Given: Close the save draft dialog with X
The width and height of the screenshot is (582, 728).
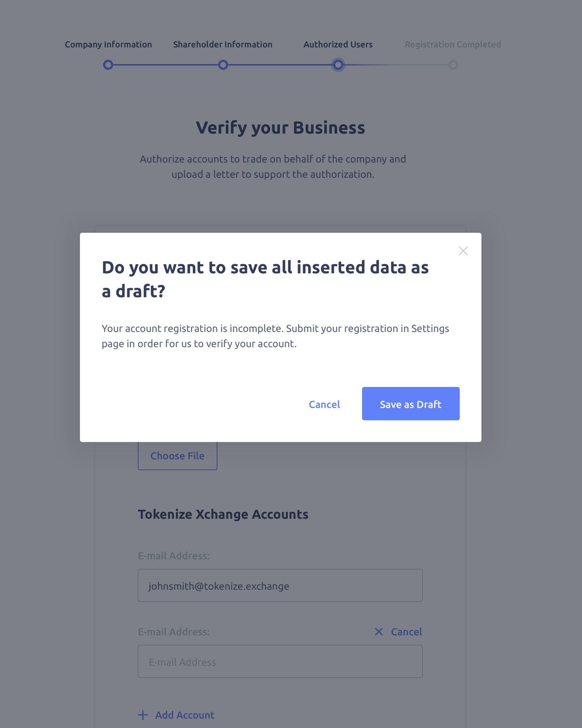Looking at the screenshot, I should 463,251.
